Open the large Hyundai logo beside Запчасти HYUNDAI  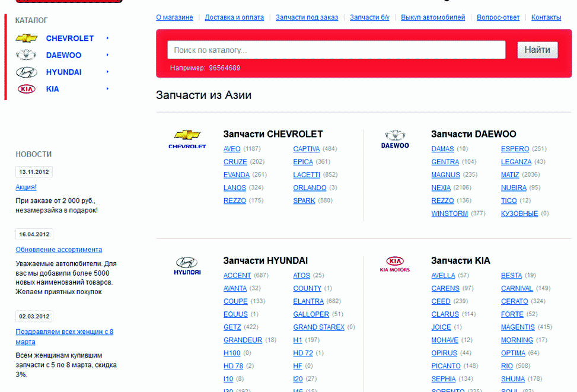click(x=187, y=266)
